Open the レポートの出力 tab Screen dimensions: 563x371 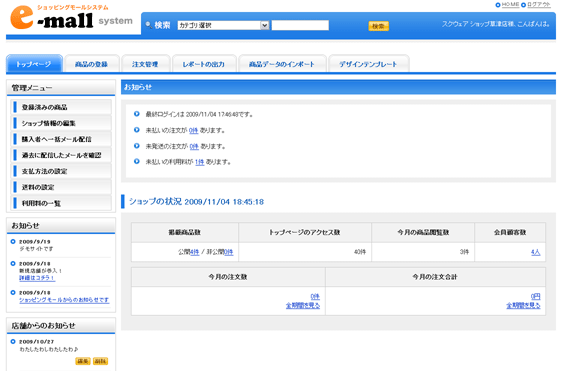click(204, 64)
